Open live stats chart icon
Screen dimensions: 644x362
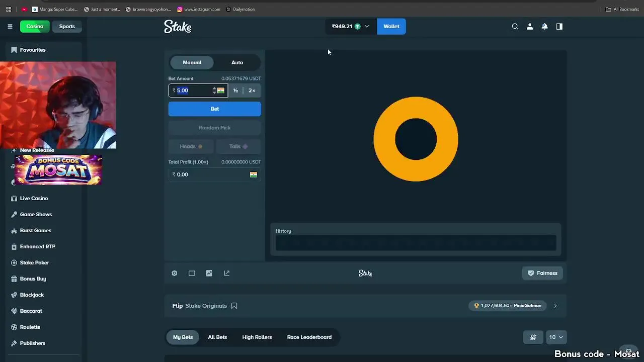point(209,273)
